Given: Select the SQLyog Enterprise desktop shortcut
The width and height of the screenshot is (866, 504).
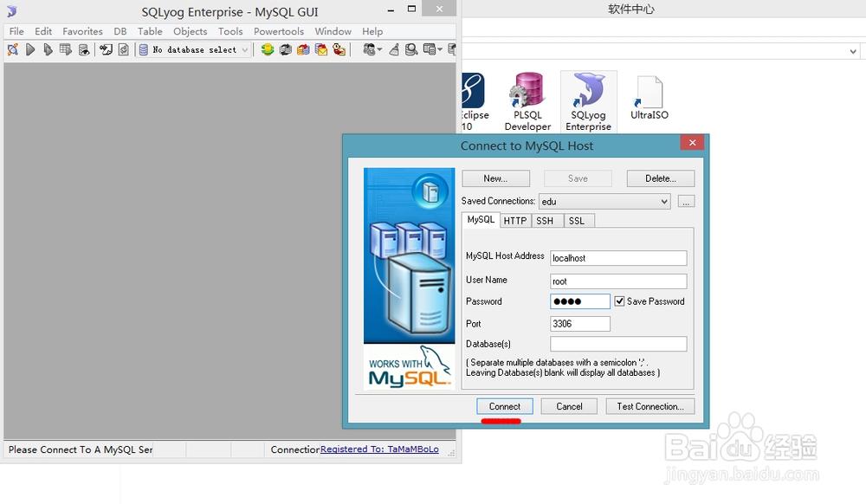Looking at the screenshot, I should click(588, 101).
